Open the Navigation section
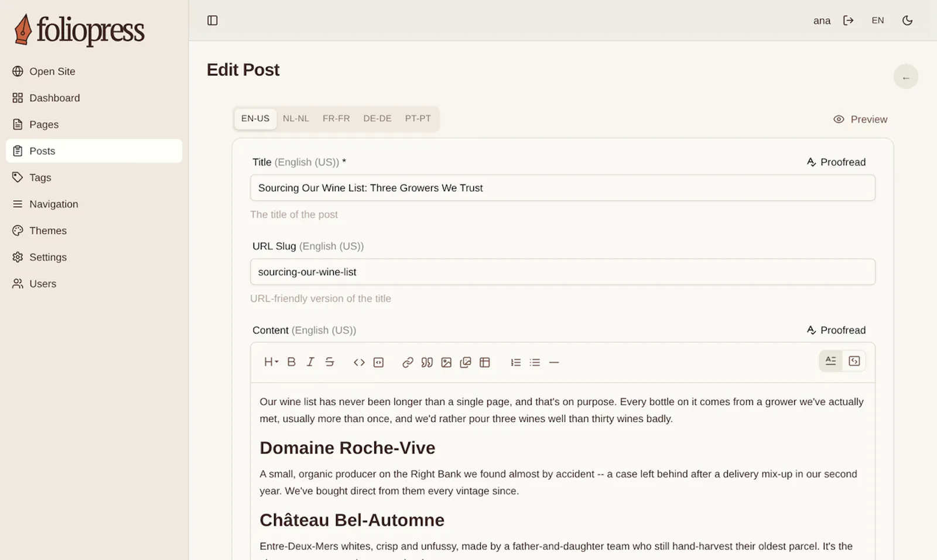The image size is (937, 560). pyautogui.click(x=94, y=204)
